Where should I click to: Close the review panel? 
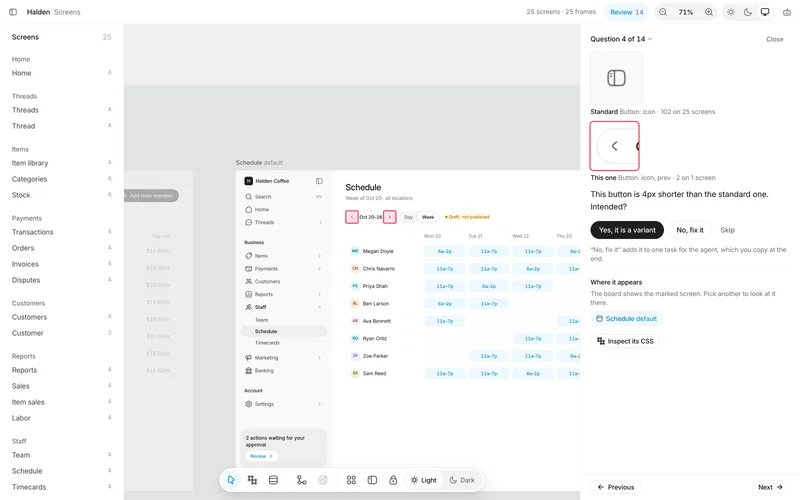[x=774, y=39]
